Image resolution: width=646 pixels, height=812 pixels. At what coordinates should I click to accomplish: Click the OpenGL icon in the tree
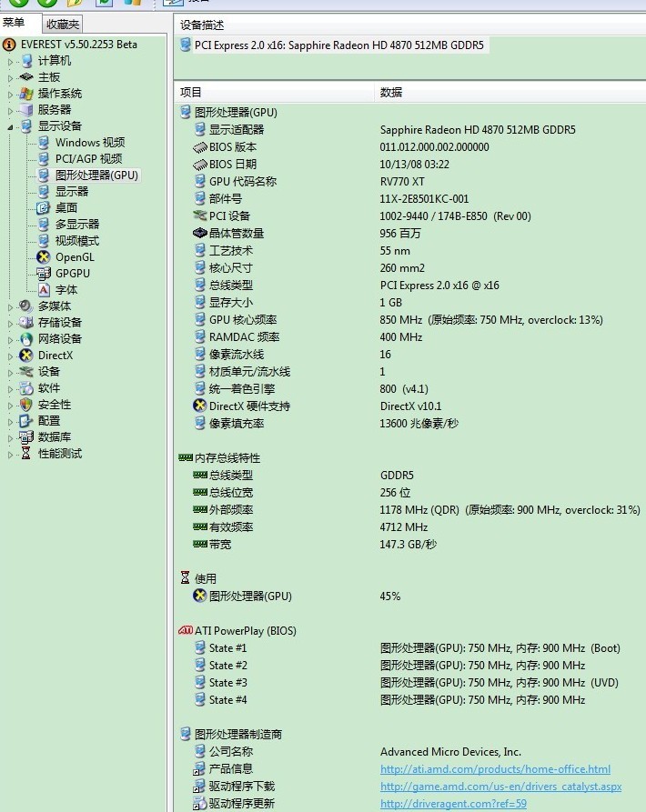[43, 257]
